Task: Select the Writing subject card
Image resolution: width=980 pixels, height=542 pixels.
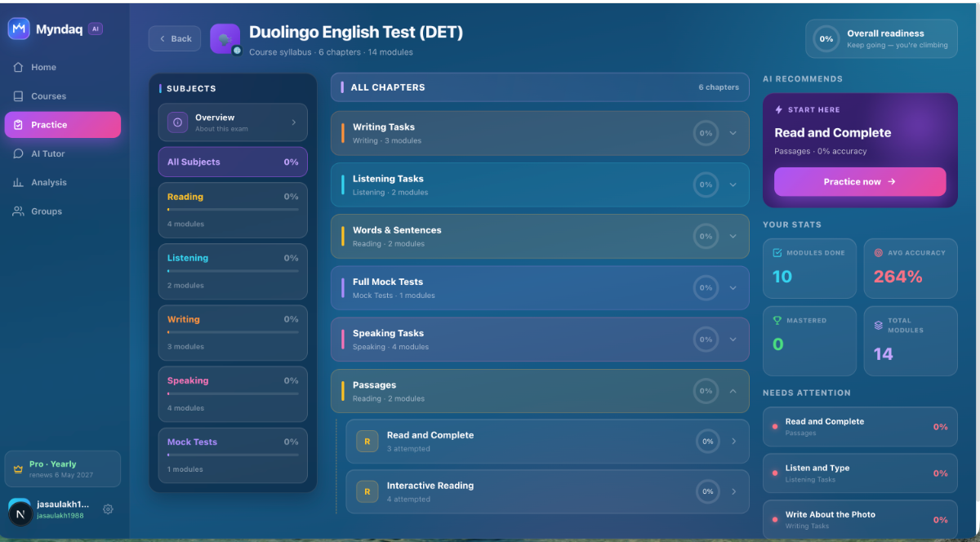Action: point(233,332)
